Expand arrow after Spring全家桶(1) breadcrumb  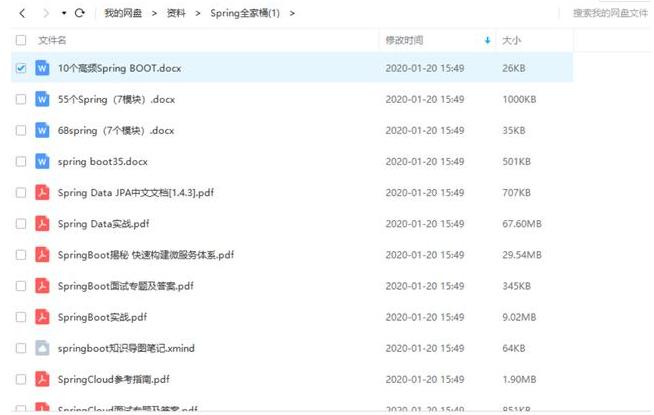[x=292, y=14]
